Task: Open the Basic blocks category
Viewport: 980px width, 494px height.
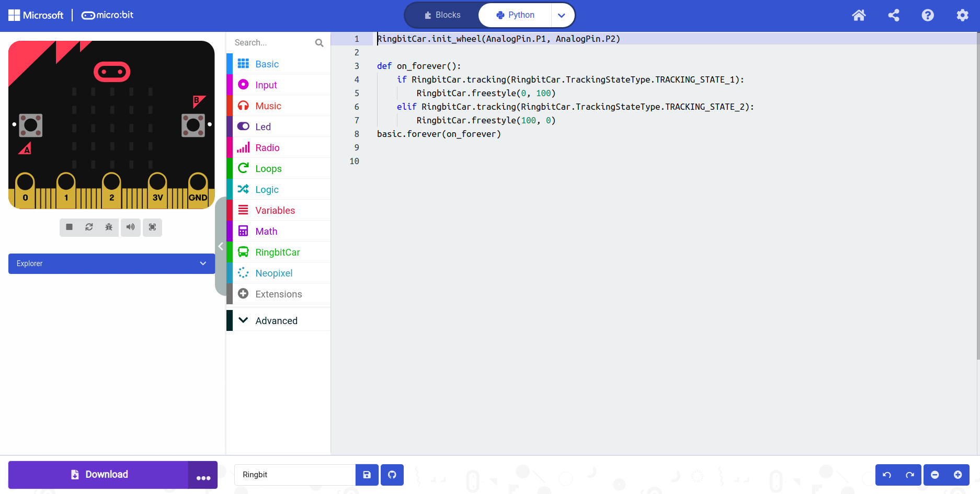Action: pyautogui.click(x=267, y=64)
